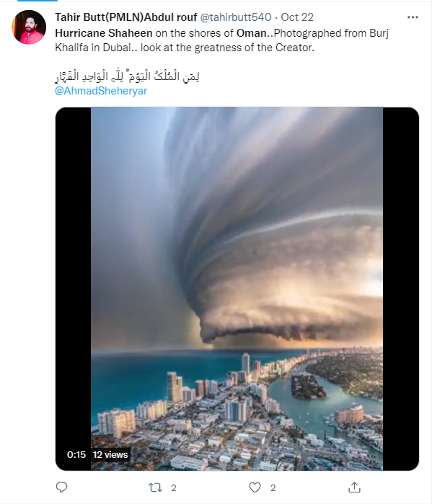Click the Arabic verse line
Screen dimensions: 432x504
(127, 76)
